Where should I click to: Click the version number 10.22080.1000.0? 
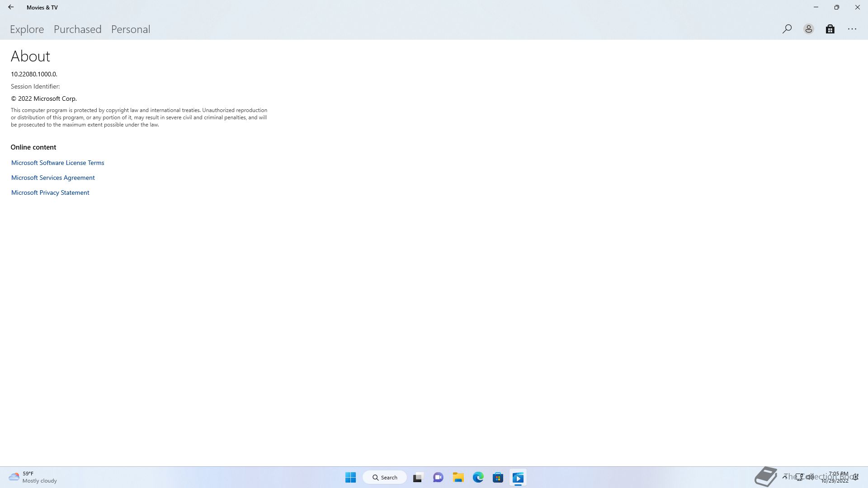click(34, 74)
